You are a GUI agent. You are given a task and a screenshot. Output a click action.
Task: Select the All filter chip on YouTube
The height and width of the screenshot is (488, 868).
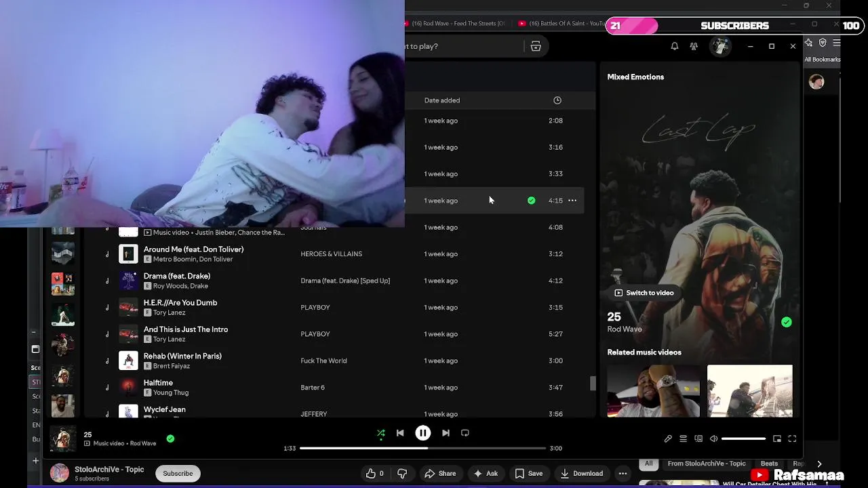649,464
